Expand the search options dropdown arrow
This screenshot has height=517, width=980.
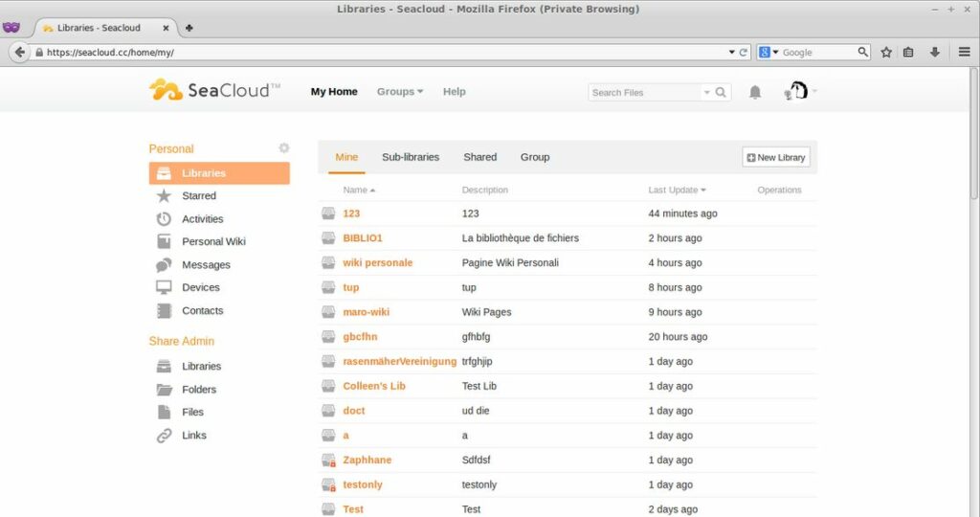tap(707, 93)
